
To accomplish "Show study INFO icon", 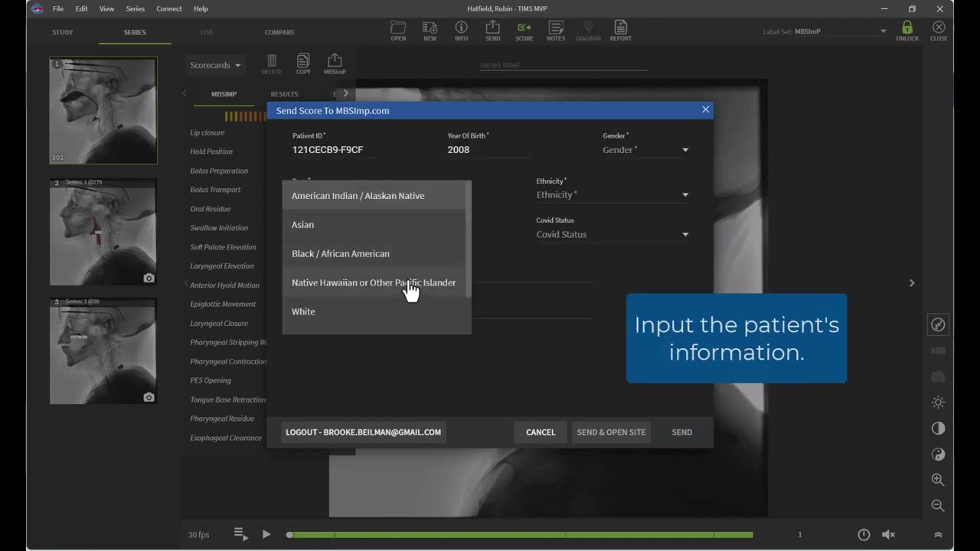I will click(461, 31).
